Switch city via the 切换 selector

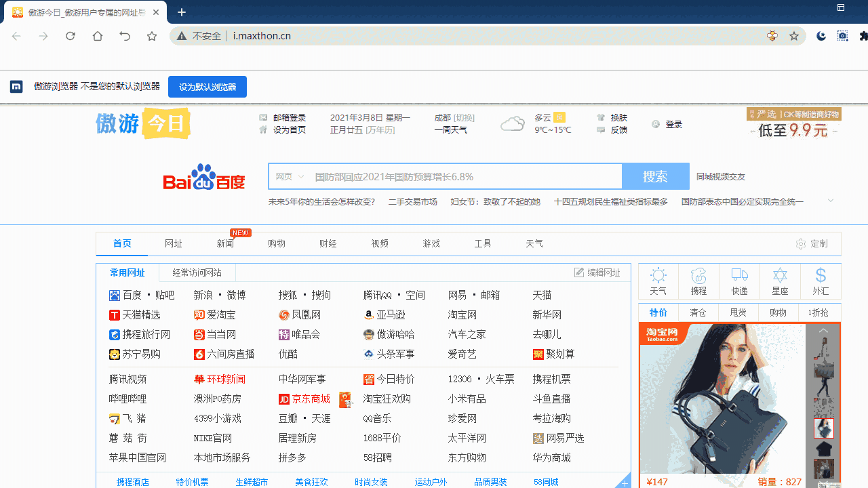tap(462, 117)
